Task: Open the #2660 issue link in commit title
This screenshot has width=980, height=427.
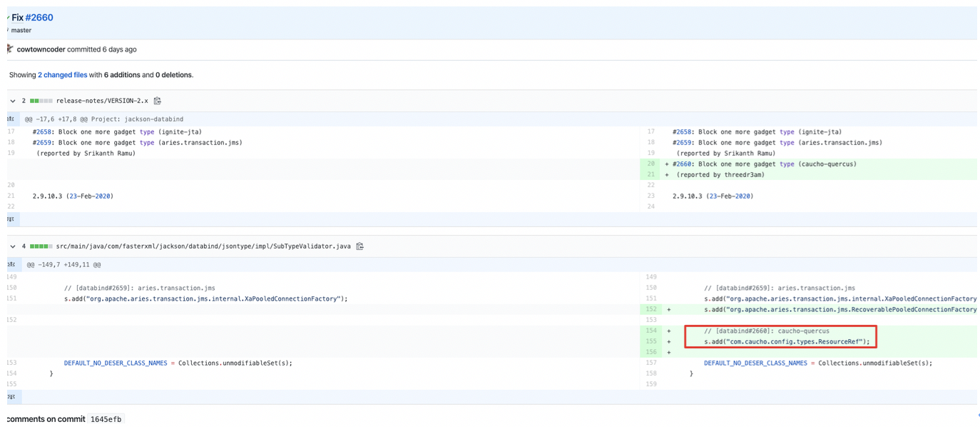Action: (39, 17)
